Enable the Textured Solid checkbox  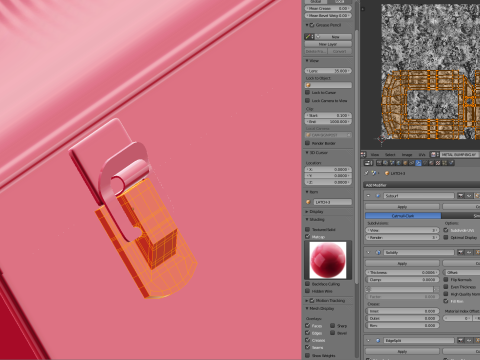pos(308,229)
